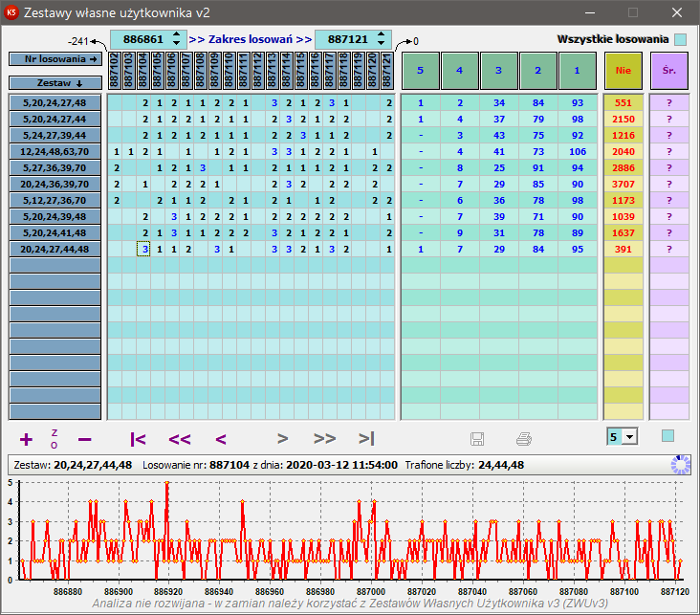
Task: Click Nie value 391
Action: (623, 250)
